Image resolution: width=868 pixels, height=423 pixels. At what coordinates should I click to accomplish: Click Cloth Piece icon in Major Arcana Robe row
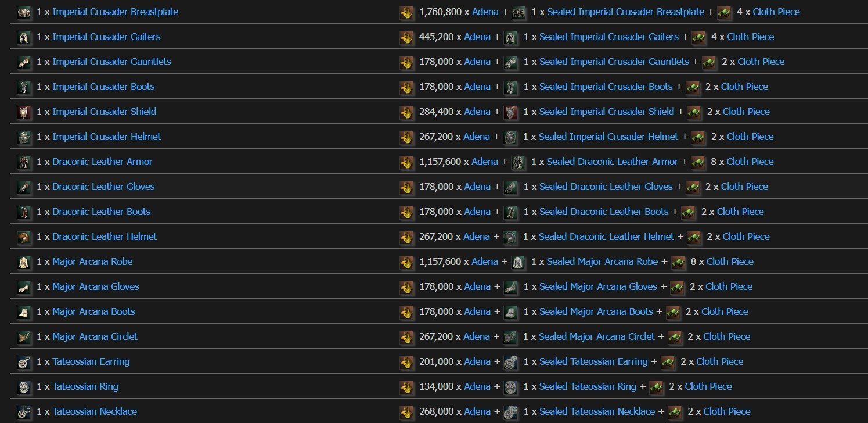point(678,262)
